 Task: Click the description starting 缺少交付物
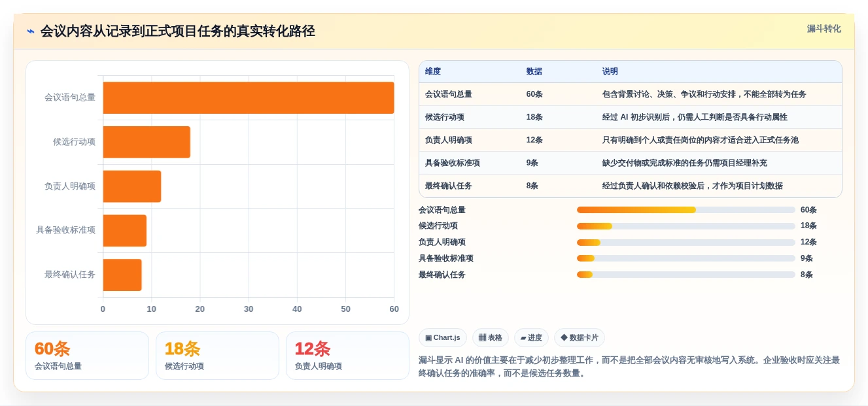tap(685, 163)
